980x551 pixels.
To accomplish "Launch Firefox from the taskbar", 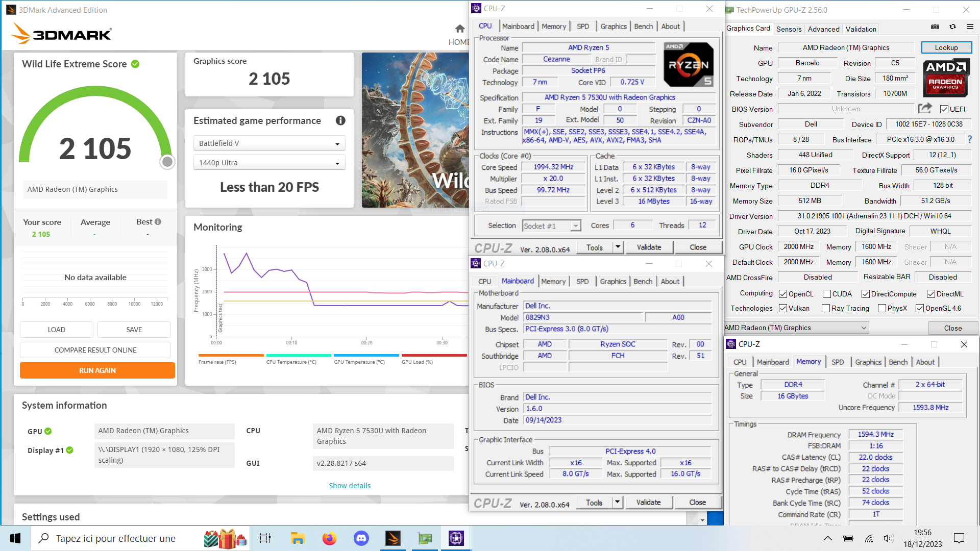I will [x=329, y=538].
